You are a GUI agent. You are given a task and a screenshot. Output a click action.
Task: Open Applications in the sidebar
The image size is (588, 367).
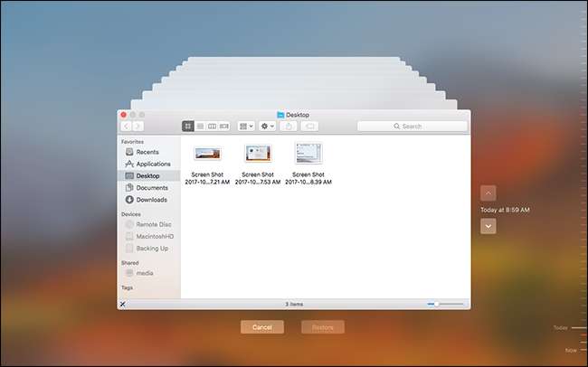pyautogui.click(x=153, y=164)
